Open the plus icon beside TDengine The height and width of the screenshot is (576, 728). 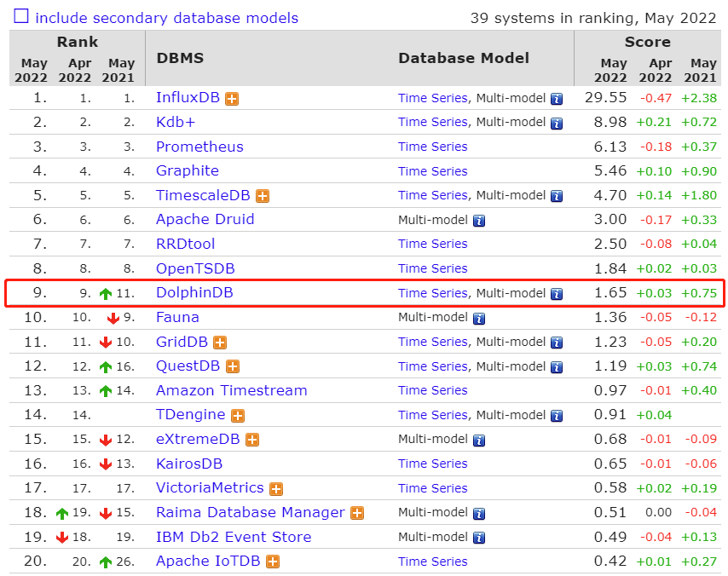coord(238,416)
